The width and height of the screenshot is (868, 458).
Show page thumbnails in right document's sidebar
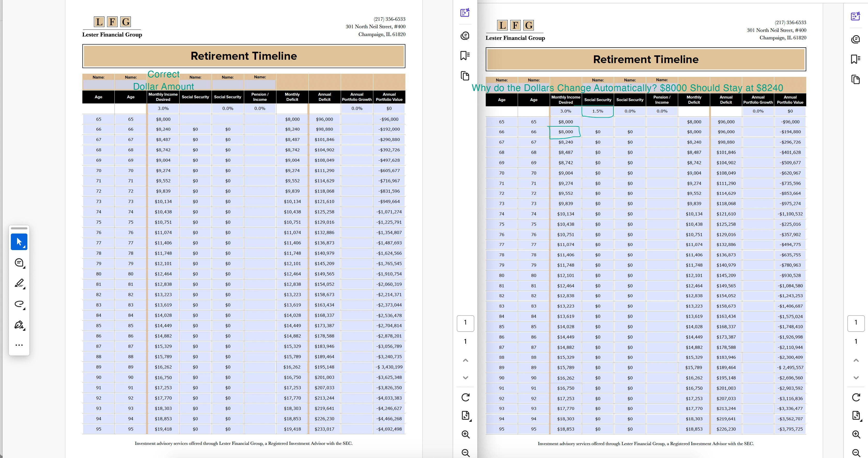856,80
